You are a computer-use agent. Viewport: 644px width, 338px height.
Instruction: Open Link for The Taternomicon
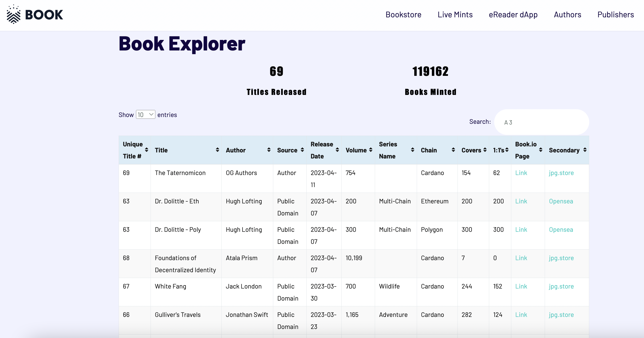(x=521, y=173)
